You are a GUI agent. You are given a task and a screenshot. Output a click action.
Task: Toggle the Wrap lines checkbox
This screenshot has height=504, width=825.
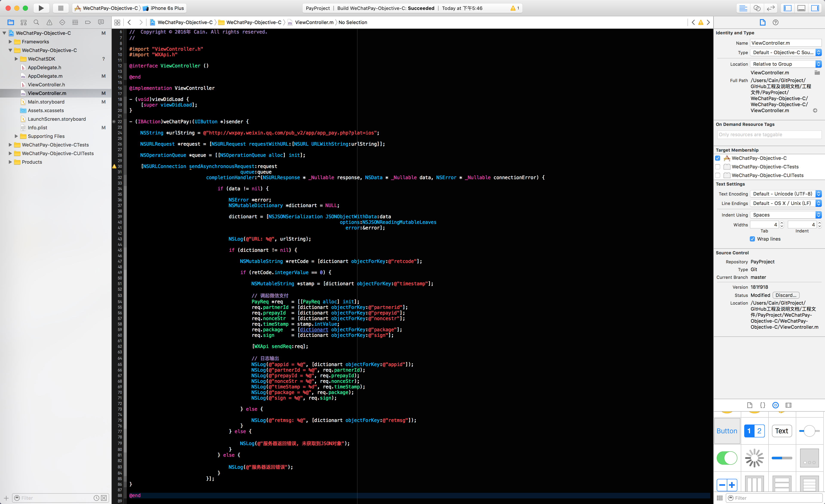(x=752, y=239)
